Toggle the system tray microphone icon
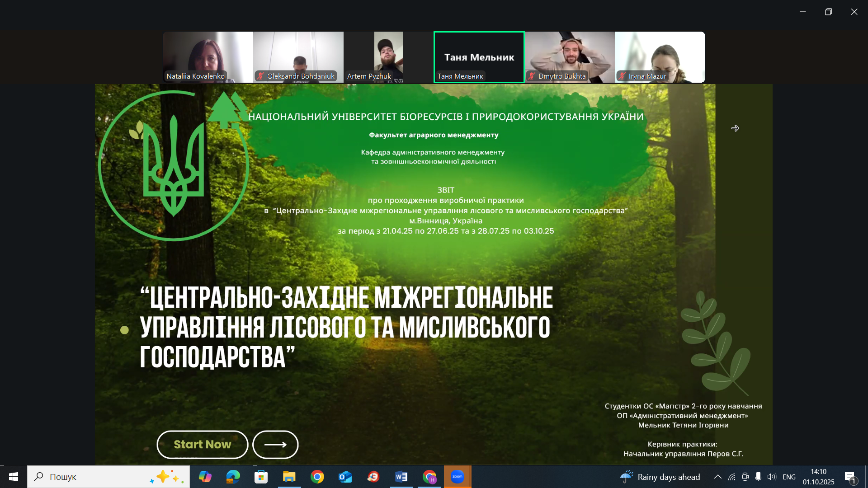 (758, 477)
